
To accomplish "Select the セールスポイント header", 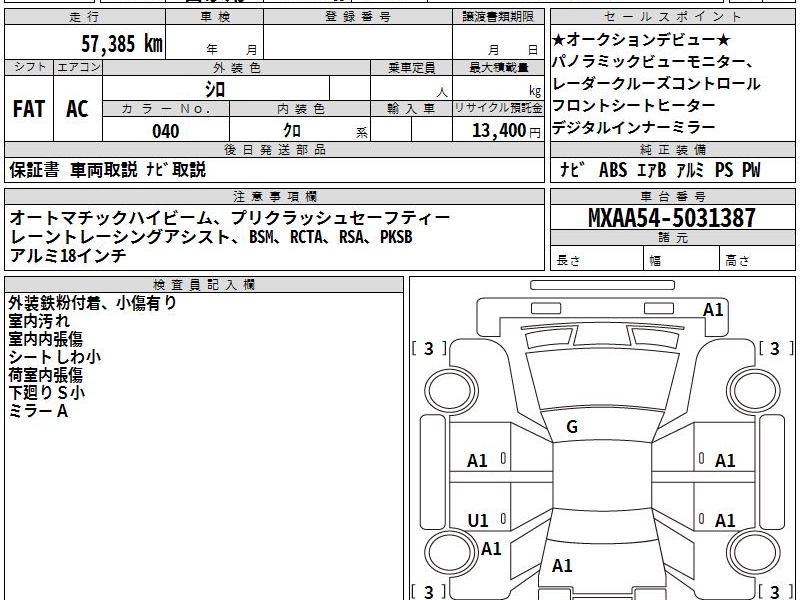I will [x=673, y=17].
